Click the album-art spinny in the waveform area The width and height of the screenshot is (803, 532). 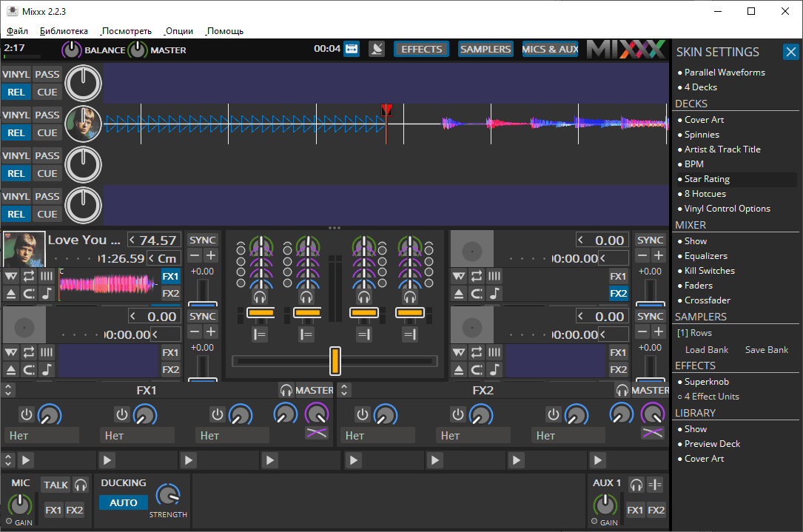point(83,124)
